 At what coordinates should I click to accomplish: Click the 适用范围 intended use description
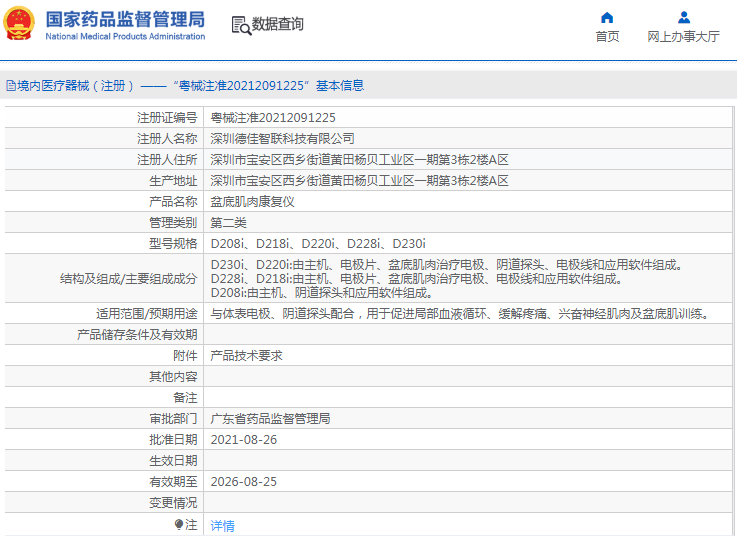(459, 313)
